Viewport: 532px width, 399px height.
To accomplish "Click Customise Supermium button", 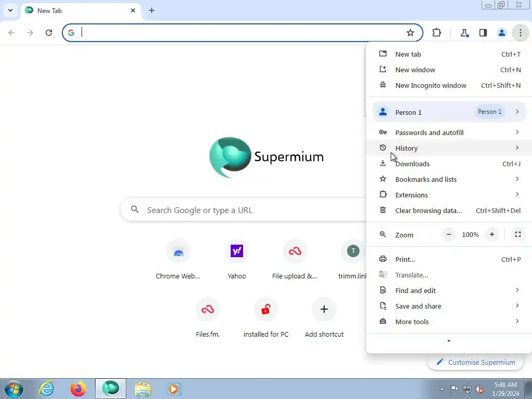I will click(476, 362).
